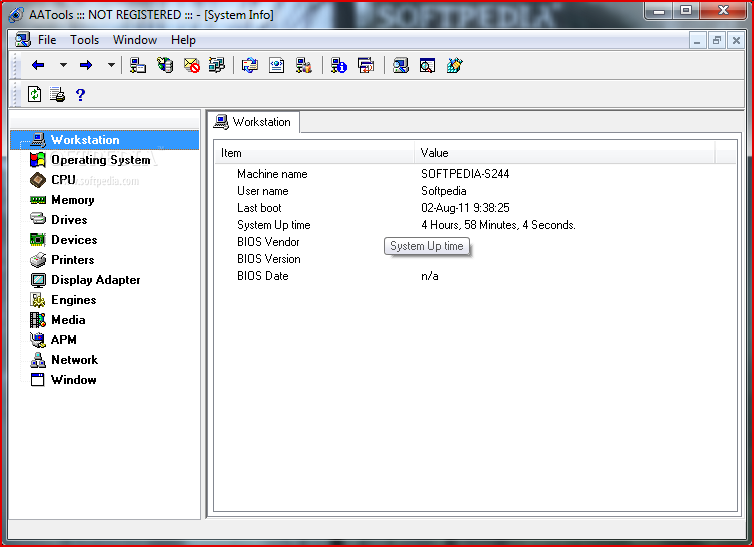Select Engines in the tree
Viewport: 754px width, 547px height.
74,300
